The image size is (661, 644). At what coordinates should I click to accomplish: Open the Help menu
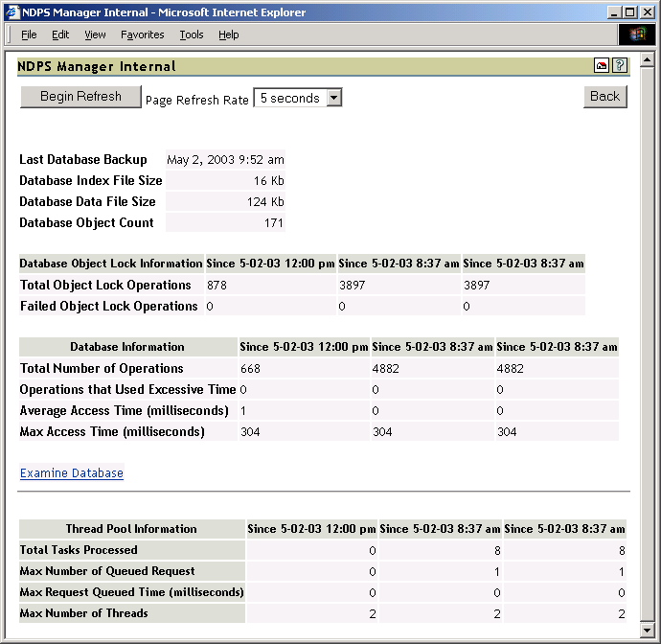[x=229, y=34]
